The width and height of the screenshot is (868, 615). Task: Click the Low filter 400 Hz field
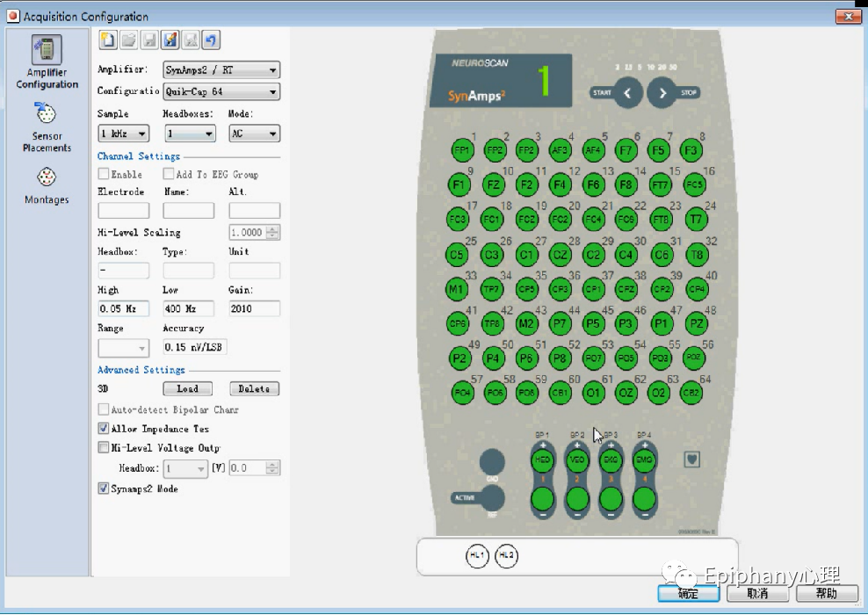click(x=188, y=308)
